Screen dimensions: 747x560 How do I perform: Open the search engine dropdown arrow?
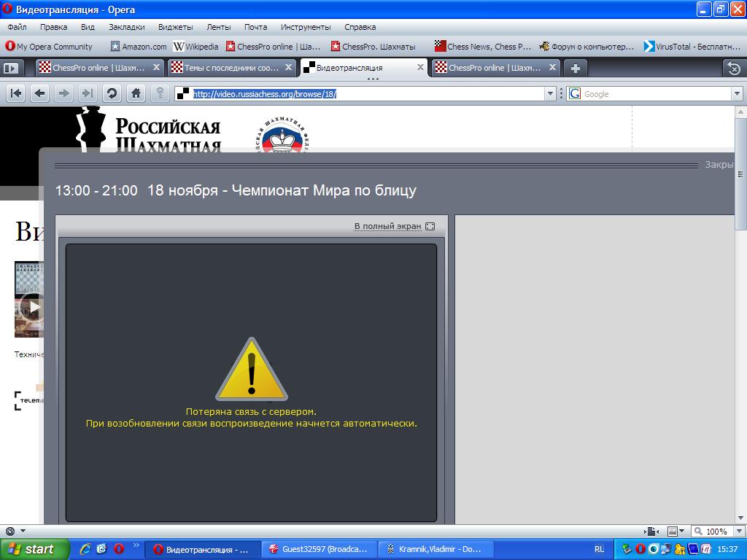pyautogui.click(x=736, y=94)
